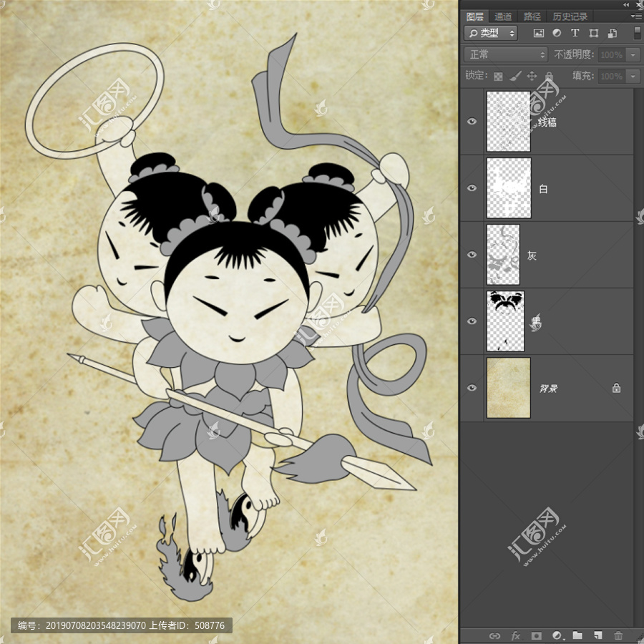Click the 背景 layer name
This screenshot has height=644, width=644.
(x=548, y=389)
